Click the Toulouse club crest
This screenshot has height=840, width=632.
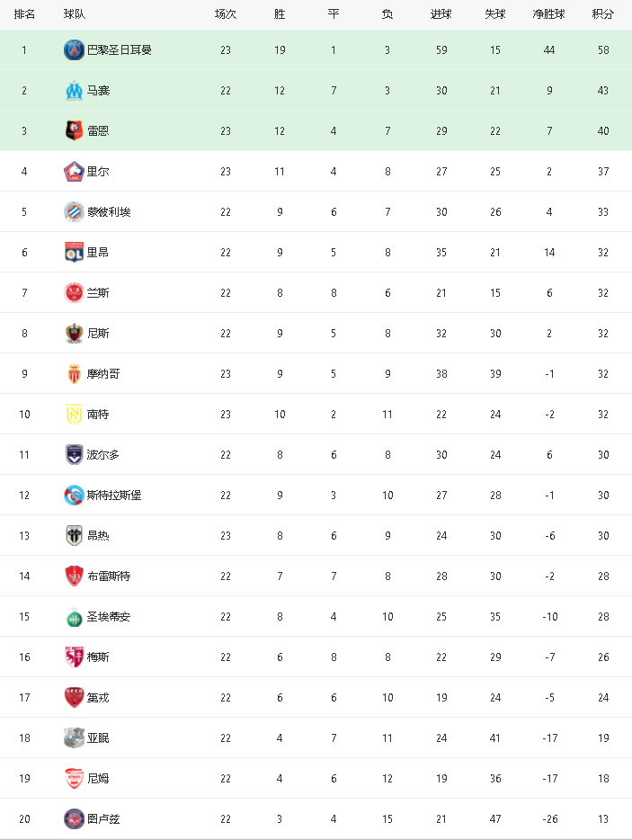point(74,819)
